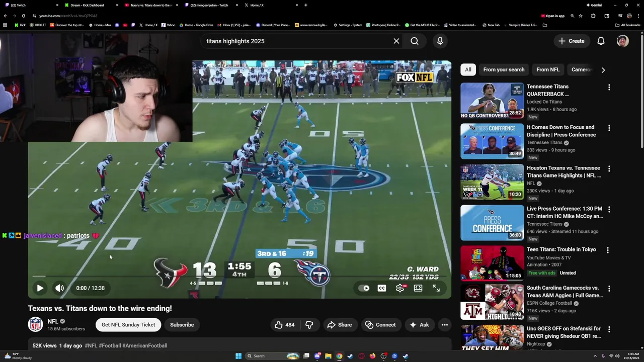Open options for South Carolina Gamecocks video
Image resolution: width=644 pixels, height=362 pixels.
tap(609, 289)
